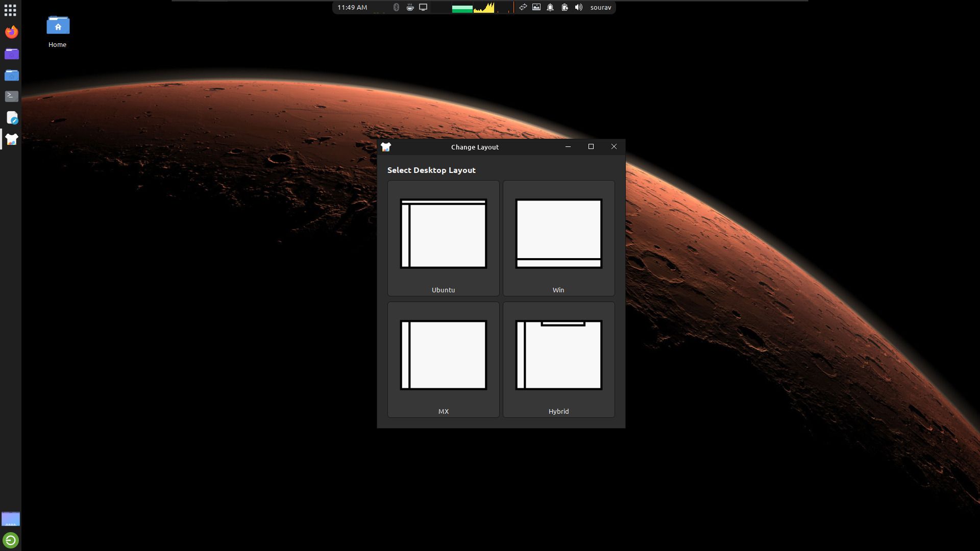The image size is (980, 551).
Task: Select the Ubuntu desktop layout
Action: tap(443, 235)
